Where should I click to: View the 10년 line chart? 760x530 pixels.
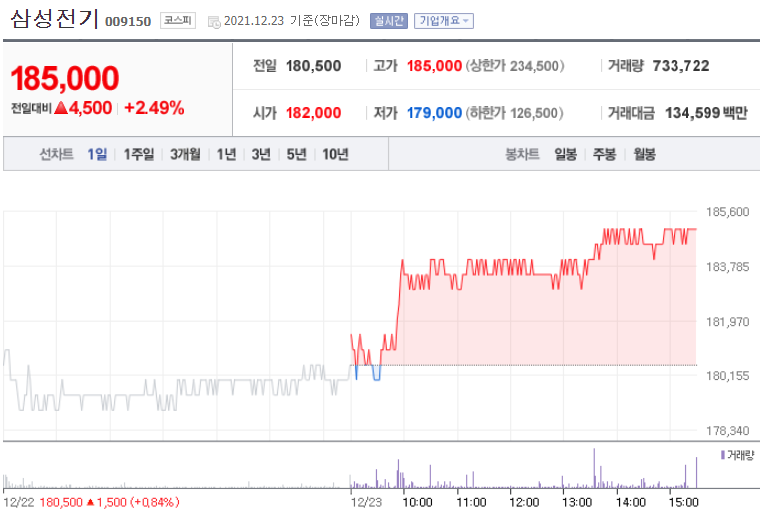pos(335,154)
